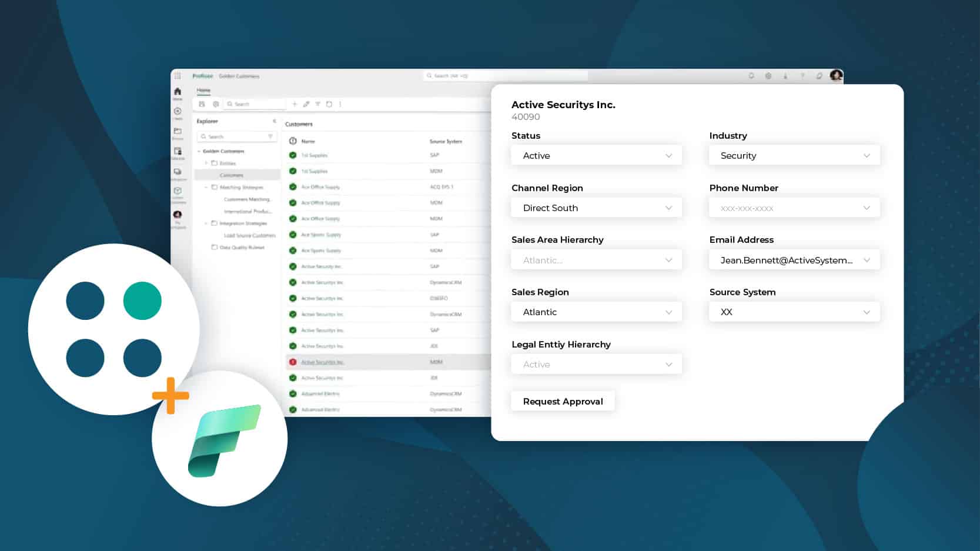Screen dimensions: 980x551
Task: Click the toolbar icon next to save
Action: (x=216, y=104)
